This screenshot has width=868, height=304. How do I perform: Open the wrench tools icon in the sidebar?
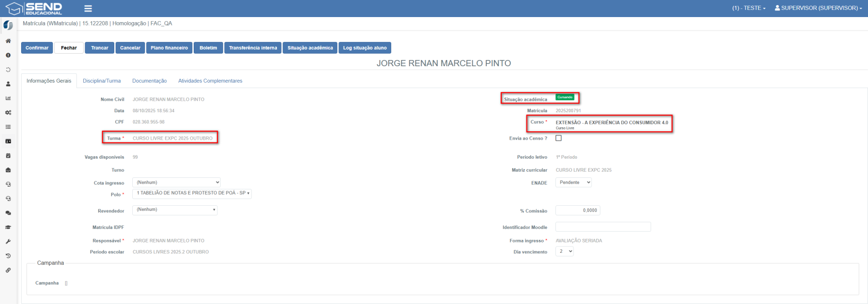[8, 241]
